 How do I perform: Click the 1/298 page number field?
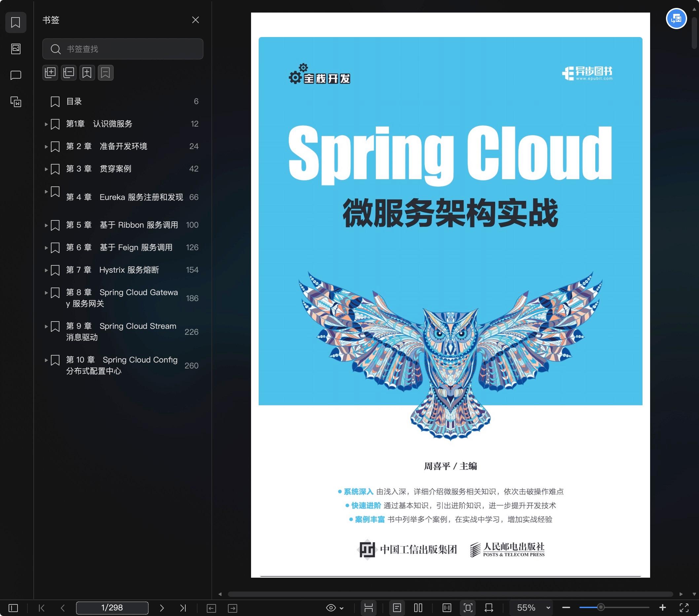tap(112, 608)
